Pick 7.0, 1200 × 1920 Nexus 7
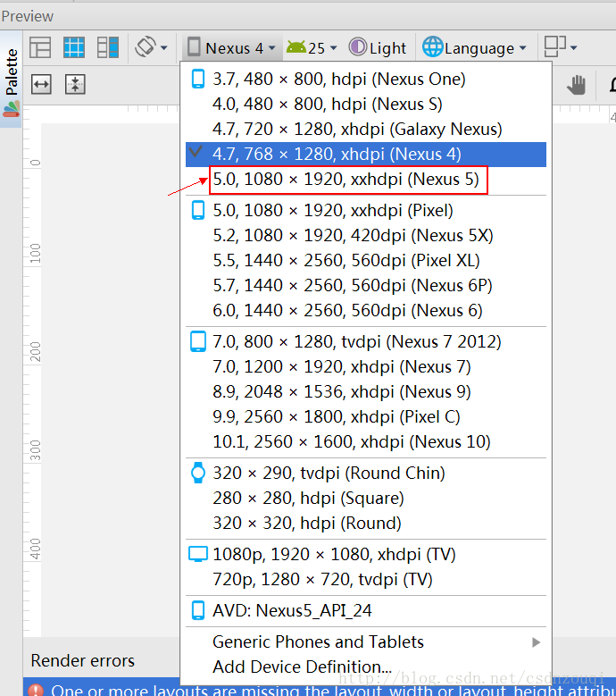The height and width of the screenshot is (696, 616). pyautogui.click(x=366, y=367)
